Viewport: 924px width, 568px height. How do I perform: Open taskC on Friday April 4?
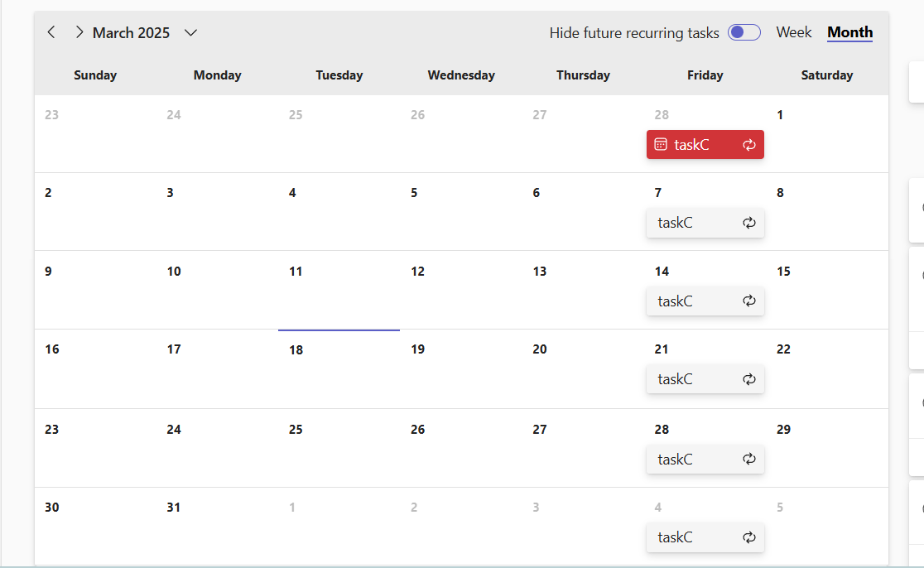tap(705, 537)
